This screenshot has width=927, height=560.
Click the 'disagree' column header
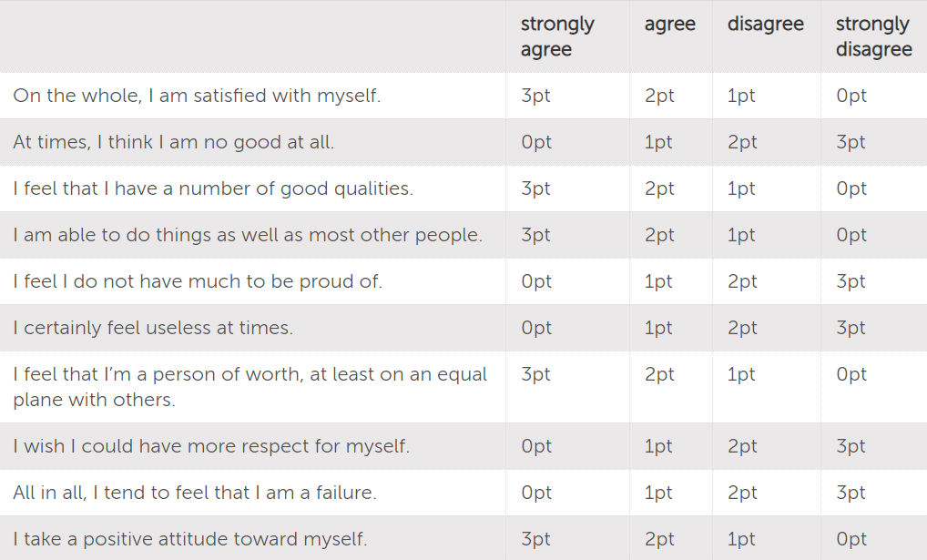(766, 24)
